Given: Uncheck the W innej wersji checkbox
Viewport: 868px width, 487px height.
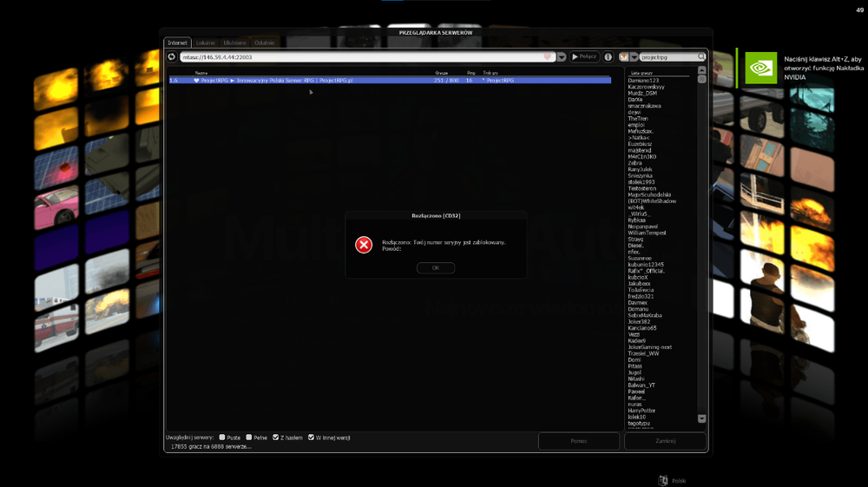Looking at the screenshot, I should (311, 438).
